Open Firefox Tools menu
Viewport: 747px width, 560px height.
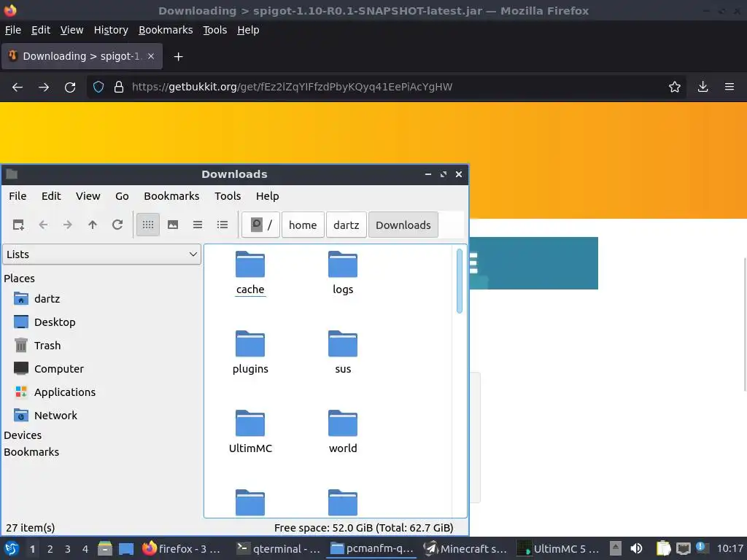[x=215, y=30]
